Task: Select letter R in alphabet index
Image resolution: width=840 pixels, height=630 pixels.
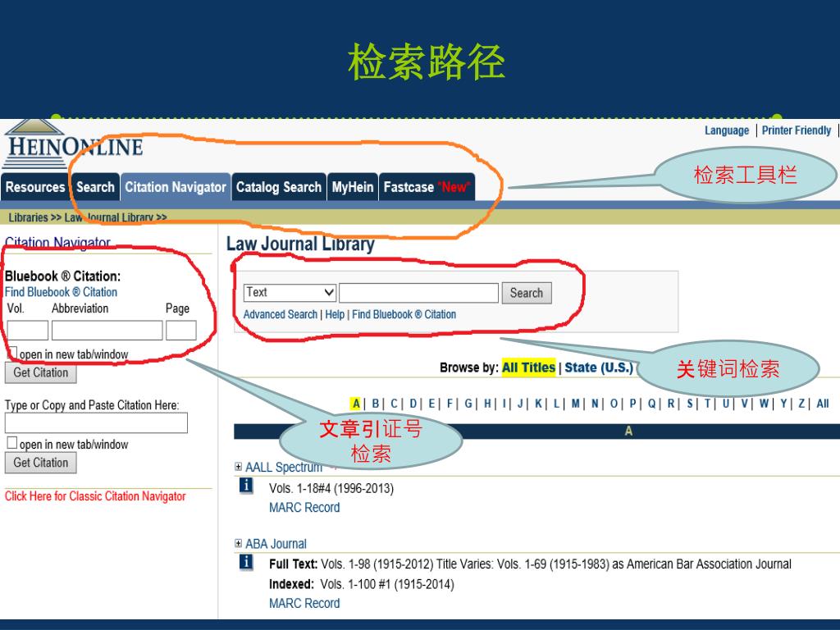Action: point(671,404)
